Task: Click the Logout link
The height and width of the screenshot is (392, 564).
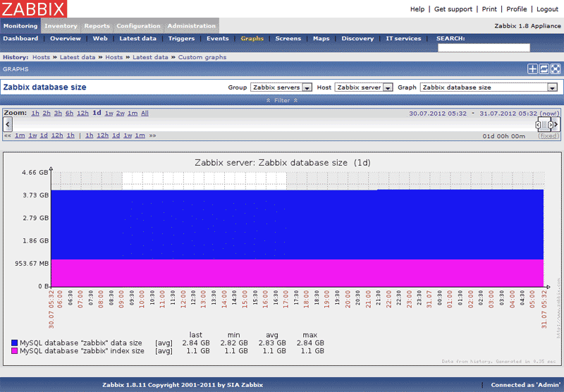Action: point(547,9)
